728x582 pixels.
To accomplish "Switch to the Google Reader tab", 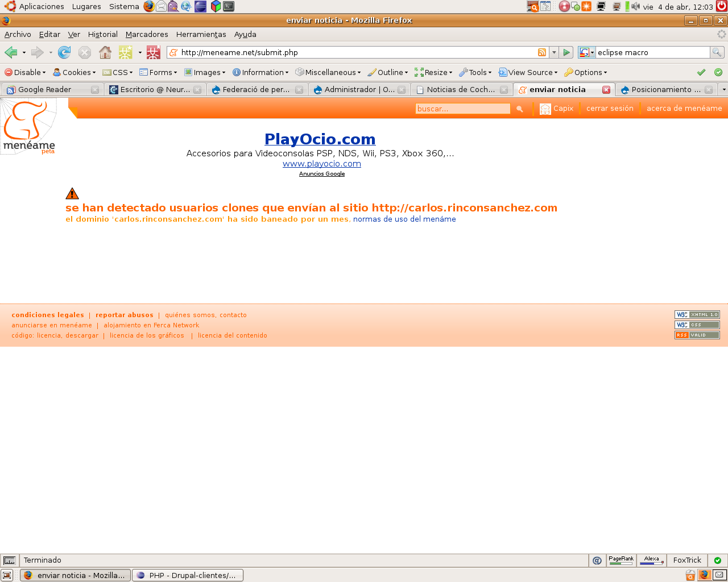I will [52, 89].
